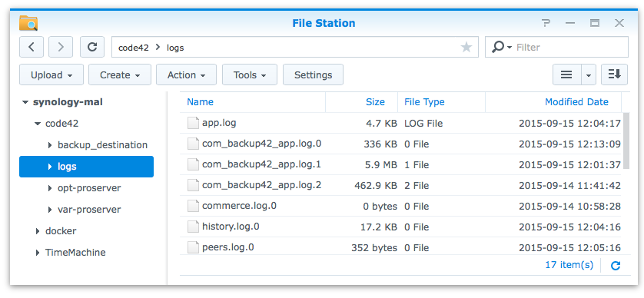The width and height of the screenshot is (644, 298).
Task: Expand the docker folder arrow
Action: 38,231
